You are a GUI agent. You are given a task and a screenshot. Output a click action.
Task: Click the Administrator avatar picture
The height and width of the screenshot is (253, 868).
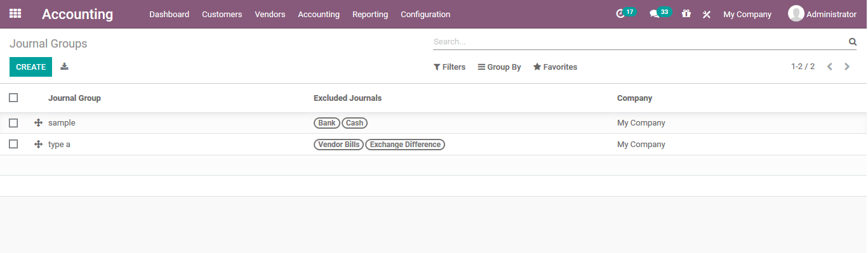[796, 13]
